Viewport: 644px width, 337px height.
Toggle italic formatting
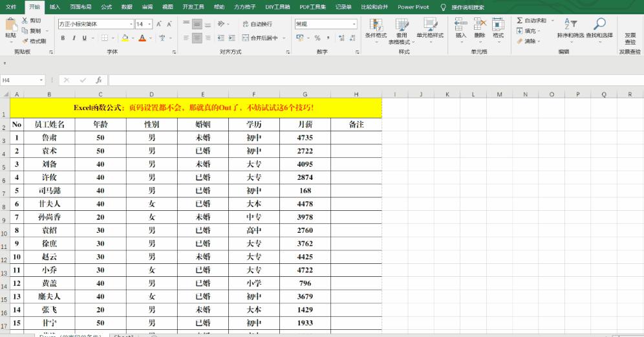point(74,38)
